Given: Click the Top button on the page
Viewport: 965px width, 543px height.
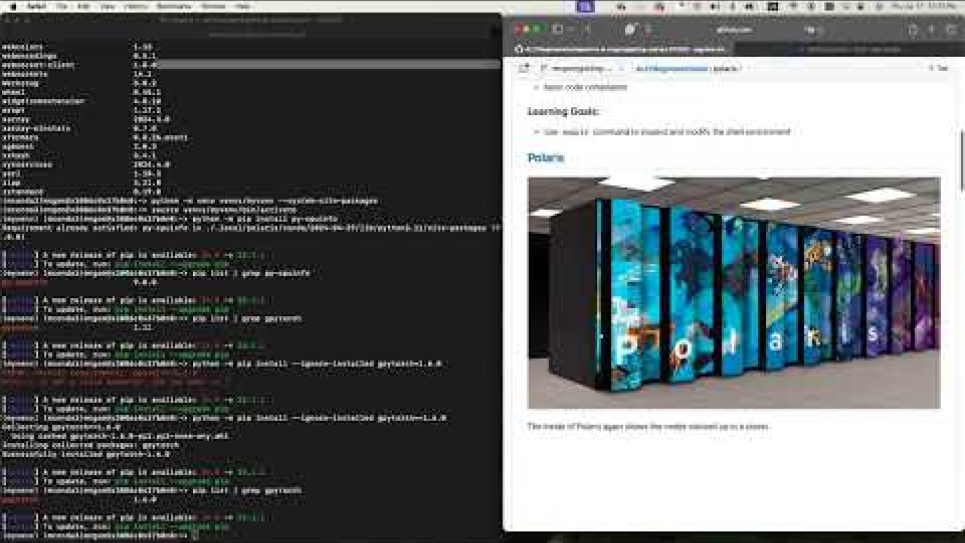Looking at the screenshot, I should coord(937,68).
